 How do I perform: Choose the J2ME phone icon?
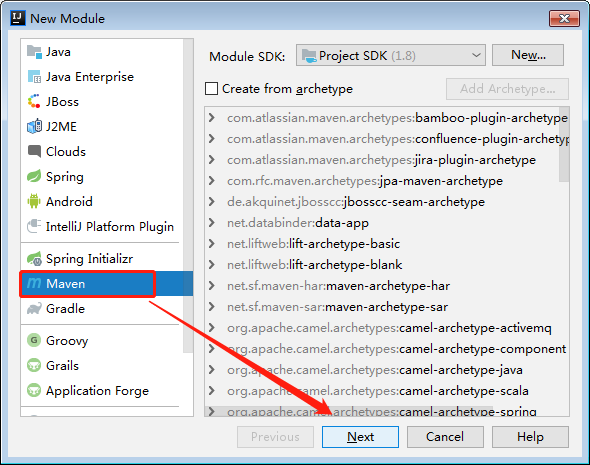click(x=34, y=126)
